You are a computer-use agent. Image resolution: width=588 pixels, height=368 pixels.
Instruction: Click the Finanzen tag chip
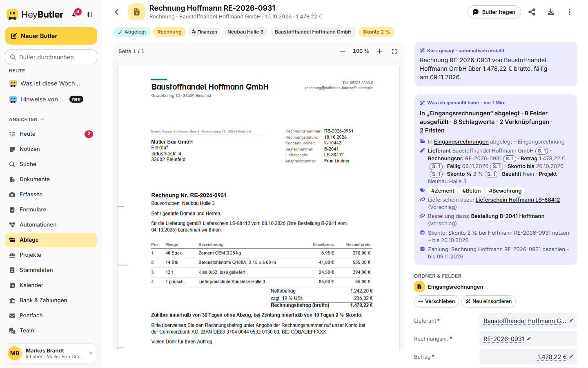204,32
